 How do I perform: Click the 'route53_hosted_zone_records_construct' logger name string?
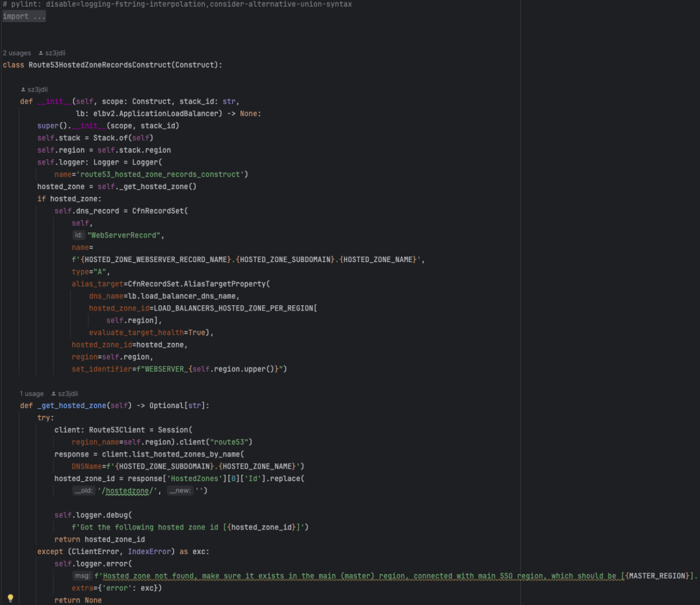click(162, 174)
